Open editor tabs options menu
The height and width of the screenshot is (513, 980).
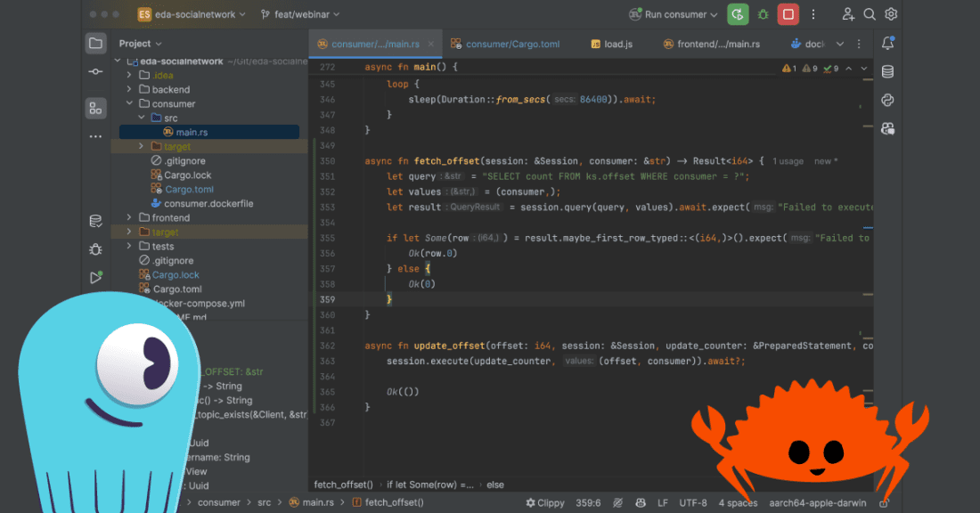coord(859,44)
